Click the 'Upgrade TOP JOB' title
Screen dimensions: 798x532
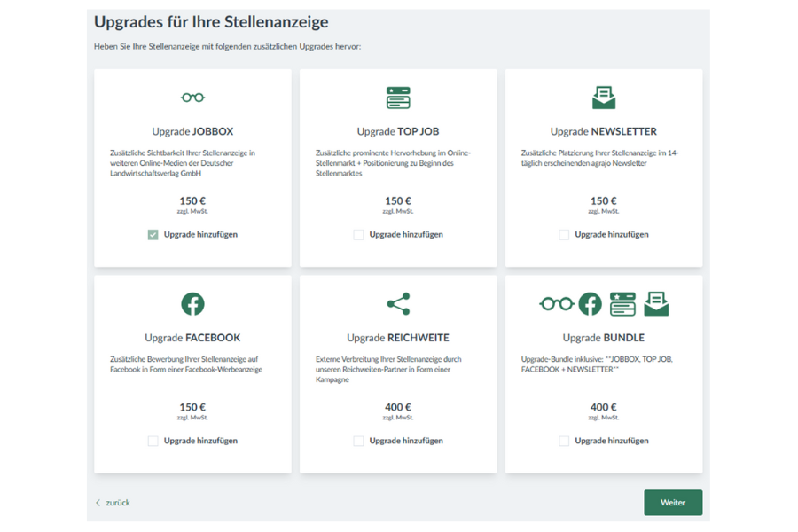[x=398, y=131]
